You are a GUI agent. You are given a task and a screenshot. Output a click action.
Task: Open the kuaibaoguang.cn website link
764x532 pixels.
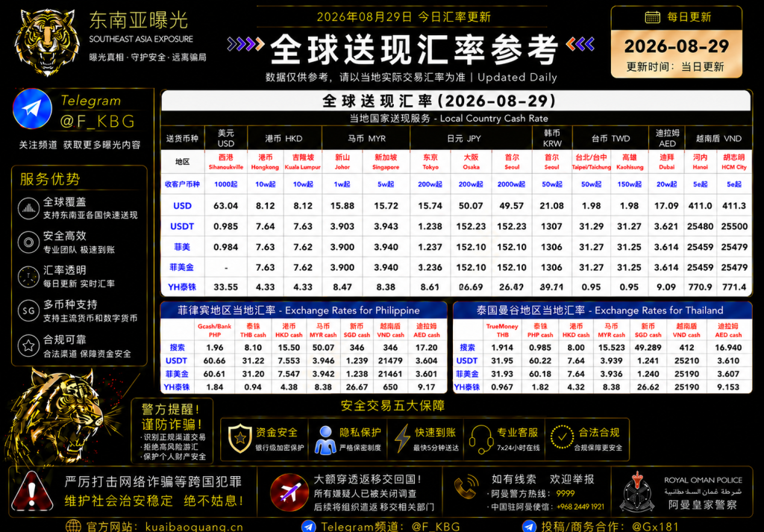[x=194, y=527]
